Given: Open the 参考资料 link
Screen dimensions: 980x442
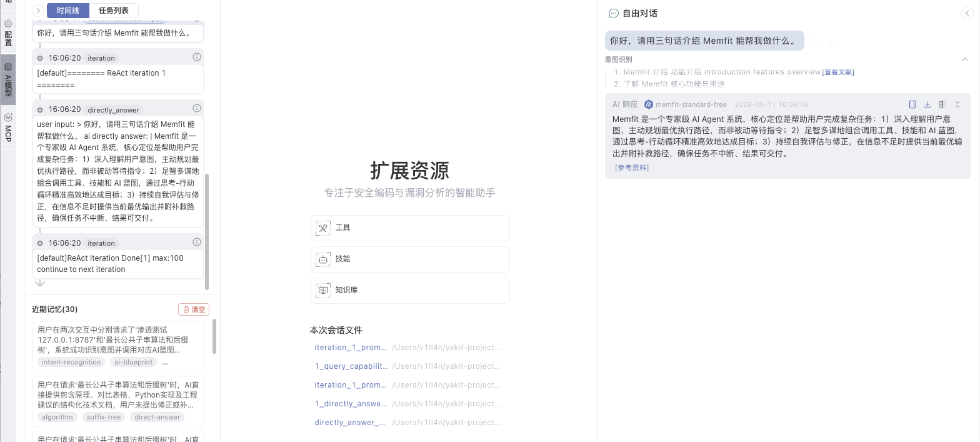Looking at the screenshot, I should tap(632, 168).
